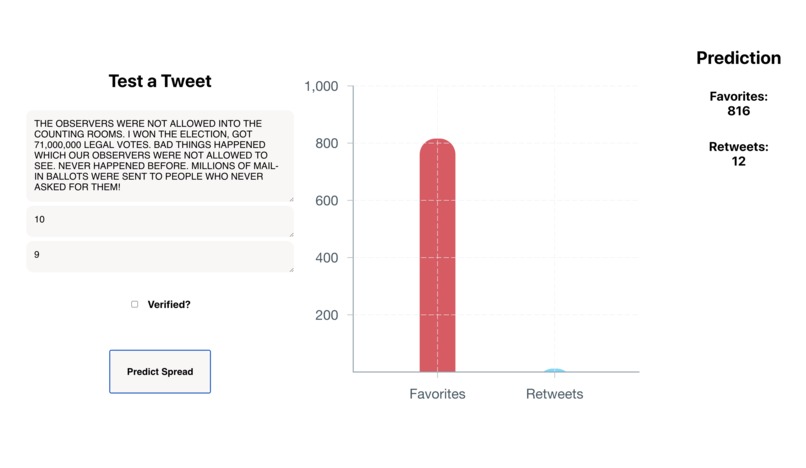Click the small blue Retweets bar
Viewport: 806px width, 468px height.
click(555, 370)
